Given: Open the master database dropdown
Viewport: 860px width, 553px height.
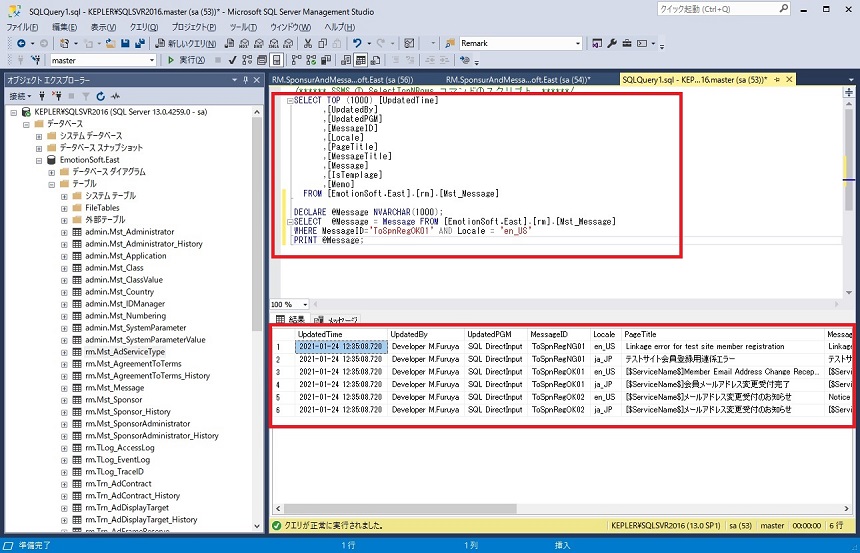Looking at the screenshot, I should click(151, 60).
